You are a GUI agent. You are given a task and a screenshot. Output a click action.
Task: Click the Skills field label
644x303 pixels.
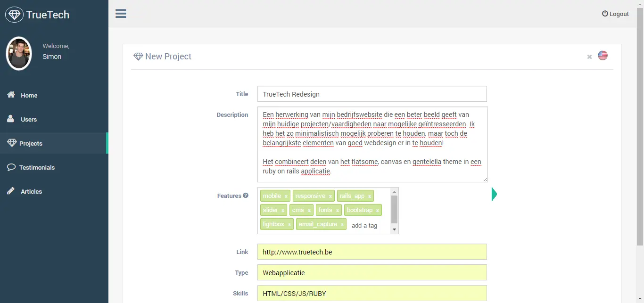coord(240,293)
